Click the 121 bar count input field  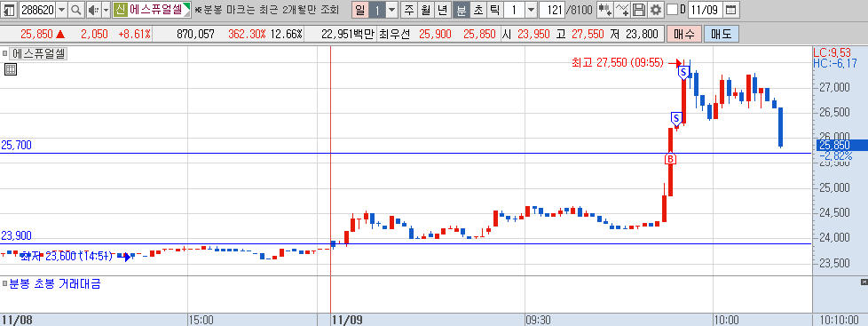(552, 10)
